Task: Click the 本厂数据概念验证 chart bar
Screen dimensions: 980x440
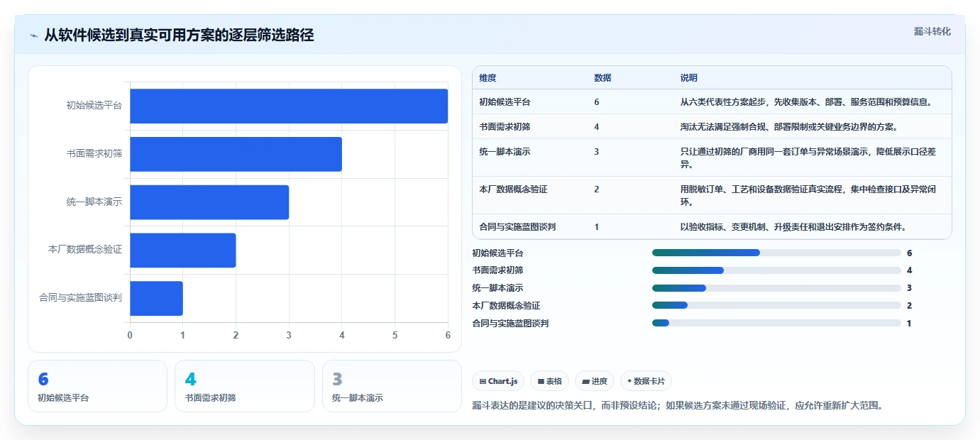Action: point(182,251)
